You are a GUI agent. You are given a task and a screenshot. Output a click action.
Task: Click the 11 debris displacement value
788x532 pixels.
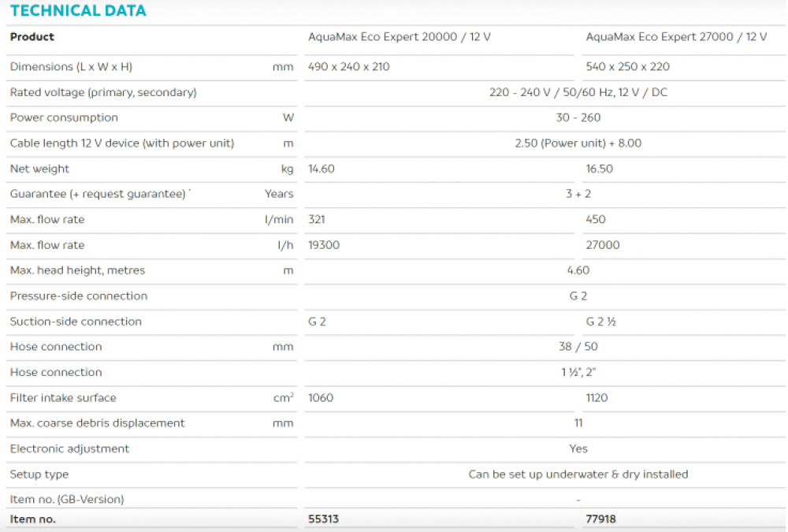(x=578, y=423)
